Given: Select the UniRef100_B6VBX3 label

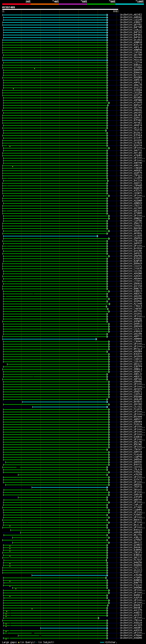Looking at the screenshot, I should [131, 402].
